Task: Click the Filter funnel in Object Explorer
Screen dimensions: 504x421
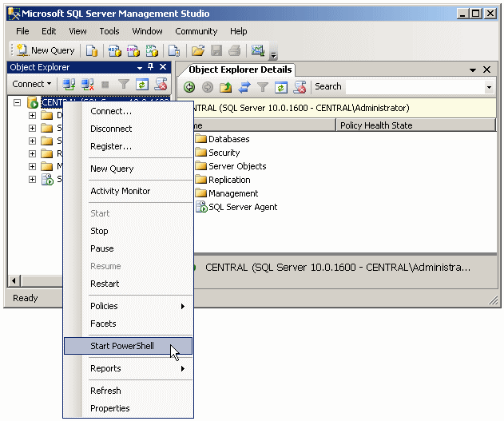Action: pyautogui.click(x=124, y=85)
